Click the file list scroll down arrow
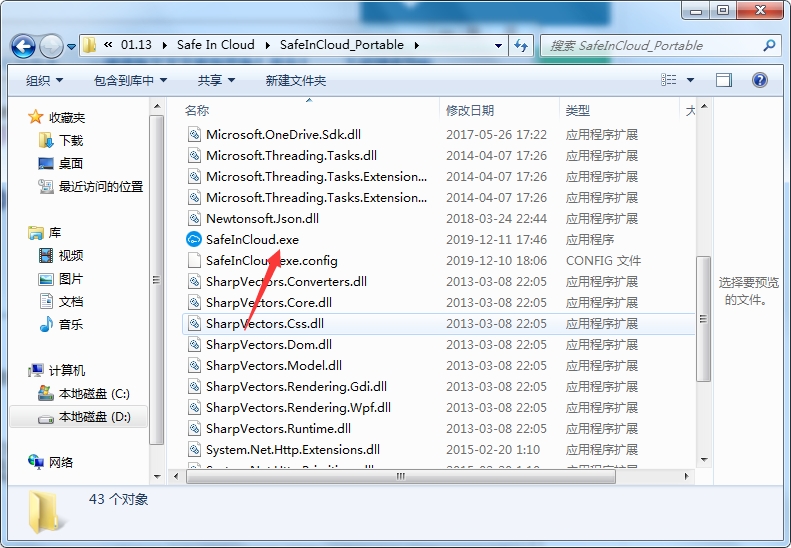Image resolution: width=791 pixels, height=548 pixels. pos(704,460)
